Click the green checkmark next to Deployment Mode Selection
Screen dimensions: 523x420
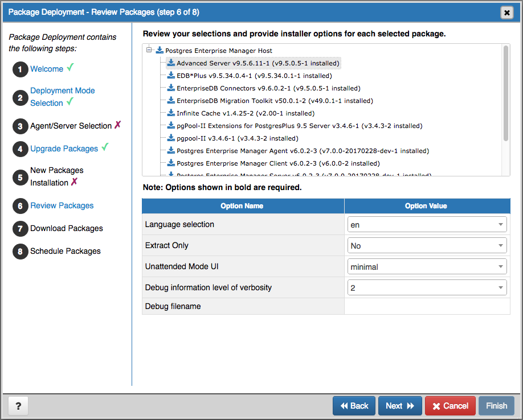(70, 102)
